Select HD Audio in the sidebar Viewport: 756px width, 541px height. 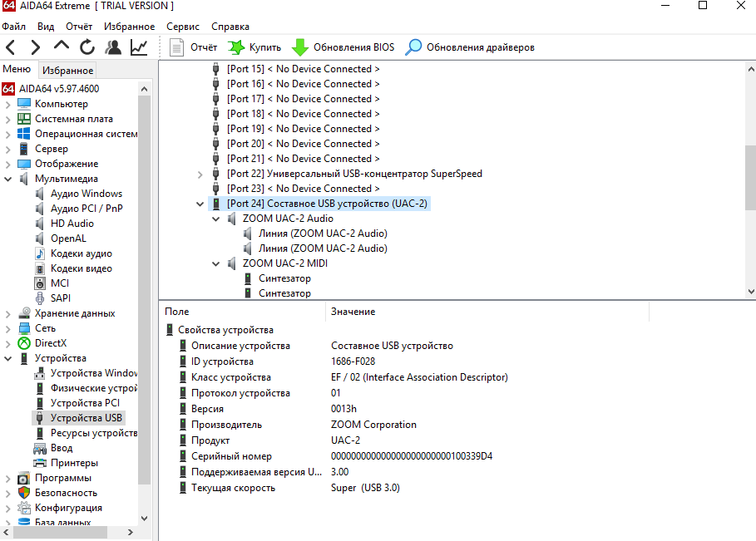[x=72, y=224]
